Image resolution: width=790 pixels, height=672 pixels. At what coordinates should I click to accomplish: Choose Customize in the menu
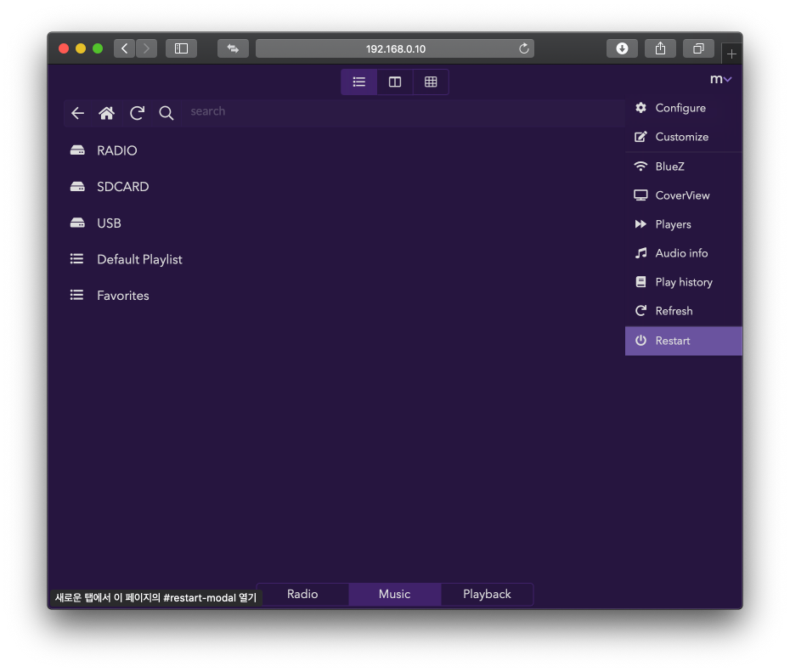tap(684, 137)
